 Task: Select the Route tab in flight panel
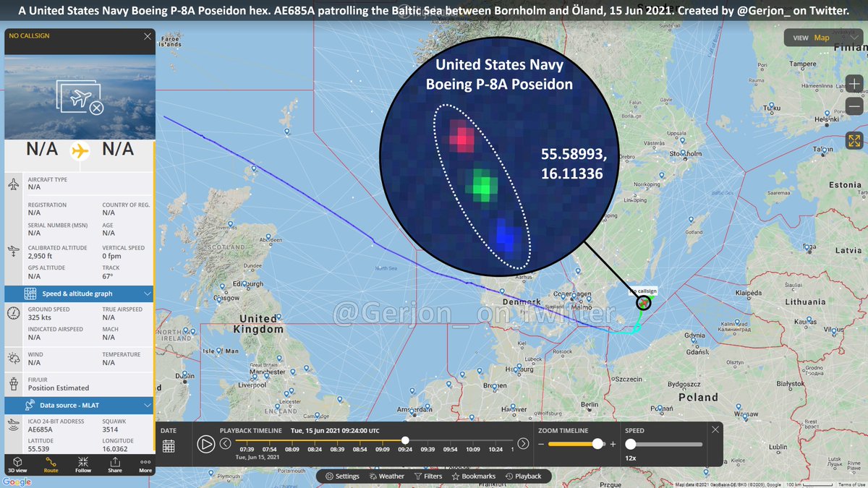click(51, 464)
